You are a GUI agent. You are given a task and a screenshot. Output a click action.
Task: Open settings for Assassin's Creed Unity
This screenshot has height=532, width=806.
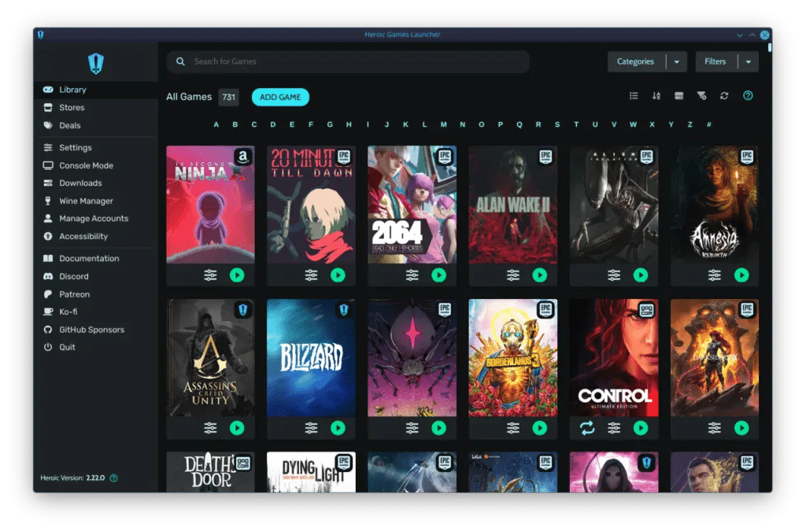pyautogui.click(x=210, y=427)
